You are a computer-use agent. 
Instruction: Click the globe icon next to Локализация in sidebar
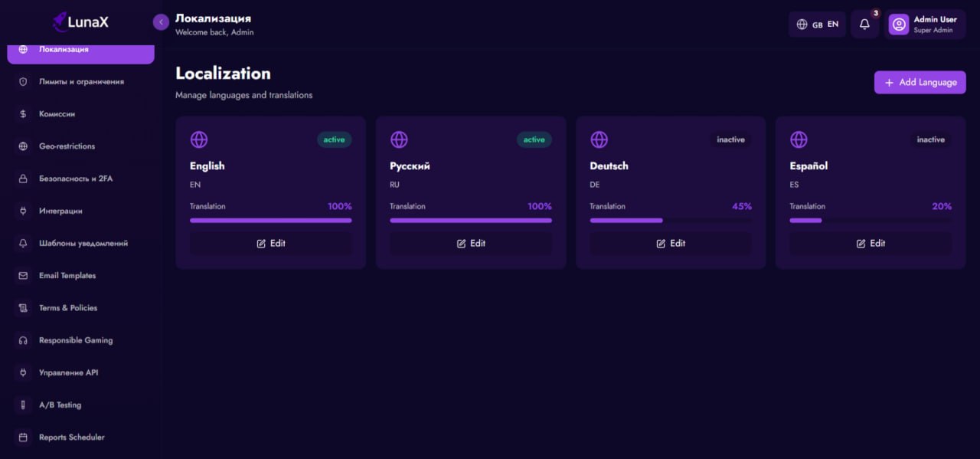pyautogui.click(x=23, y=49)
